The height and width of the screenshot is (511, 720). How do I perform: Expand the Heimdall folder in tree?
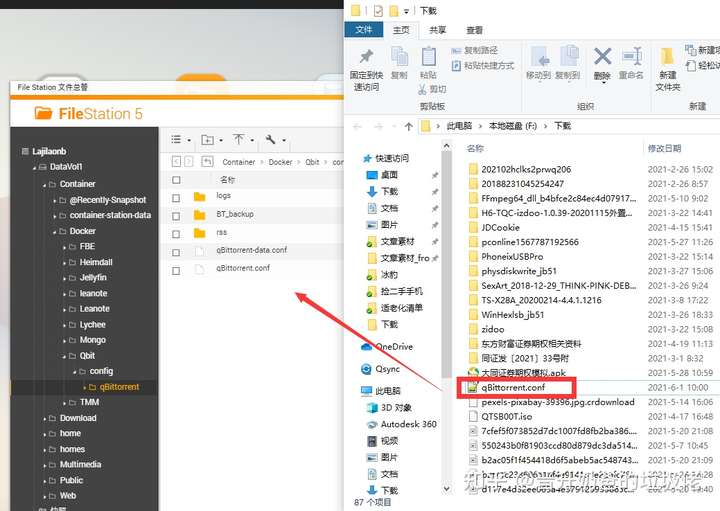64,263
